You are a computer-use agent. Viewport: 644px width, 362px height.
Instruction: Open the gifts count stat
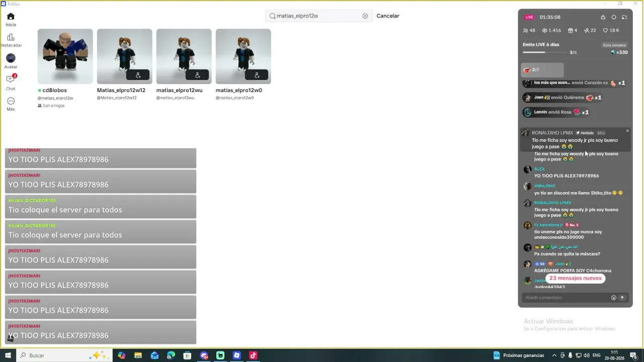(573, 31)
